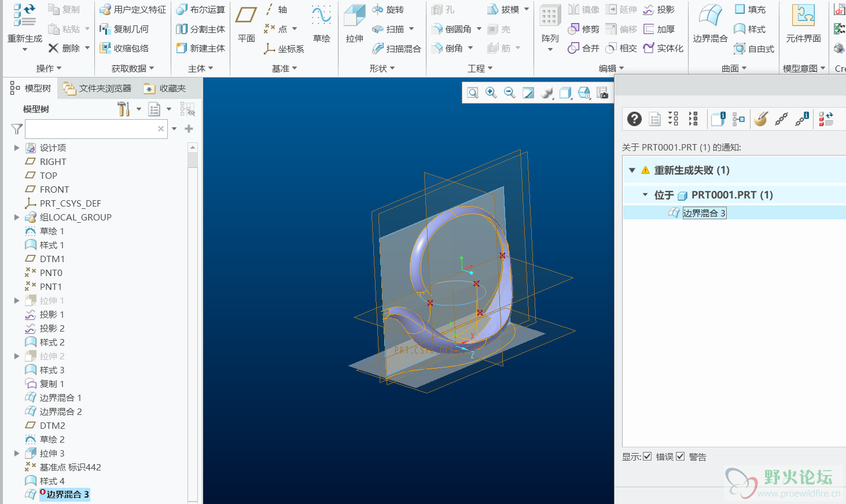Toggle the 错误 (errors) display checkbox
This screenshot has height=504, width=846.
pyautogui.click(x=647, y=457)
